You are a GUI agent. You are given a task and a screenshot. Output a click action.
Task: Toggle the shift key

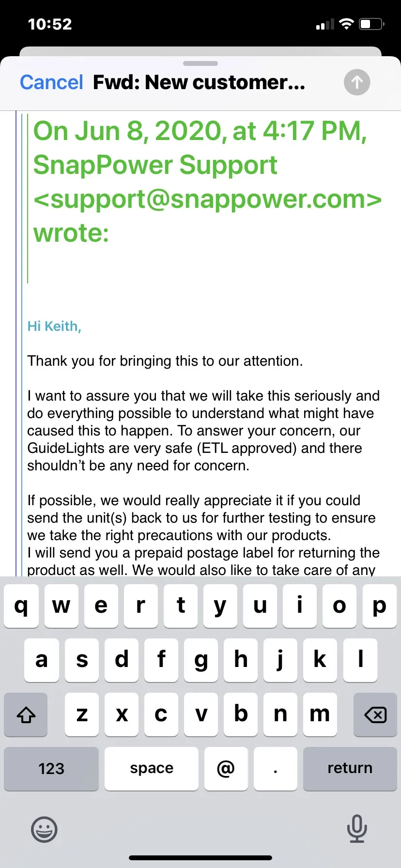26,714
